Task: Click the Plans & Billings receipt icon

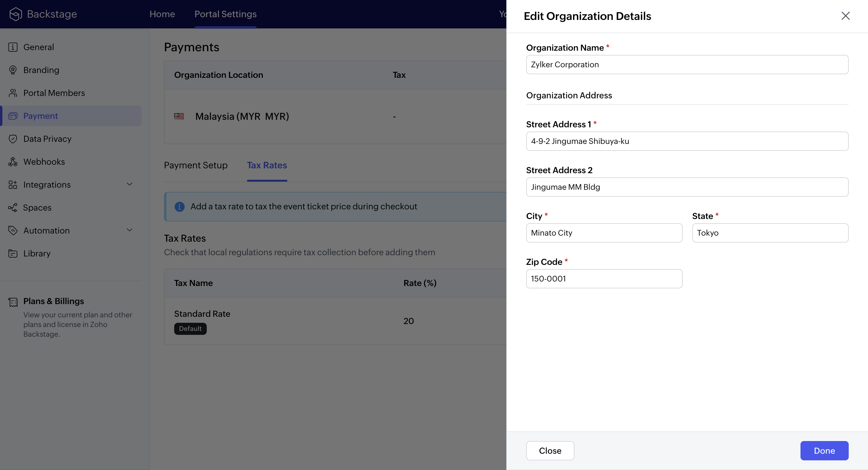Action: [x=13, y=302]
